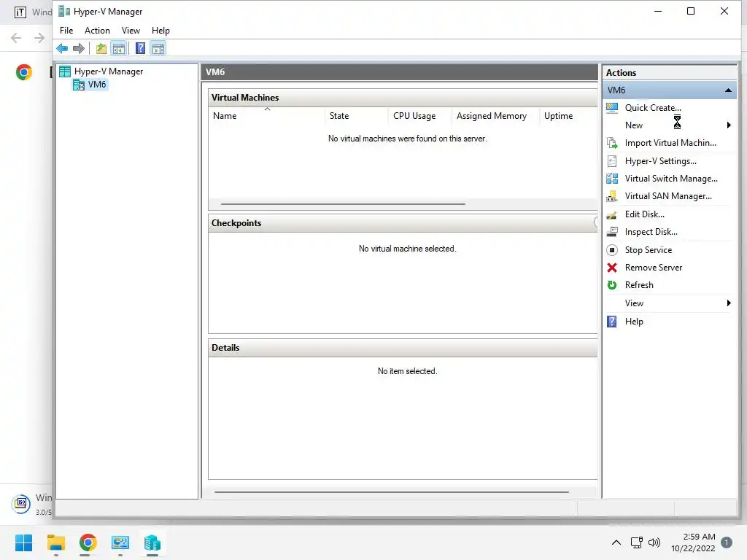Open Import Virtual Machine... action
747x560 pixels.
pyautogui.click(x=670, y=143)
